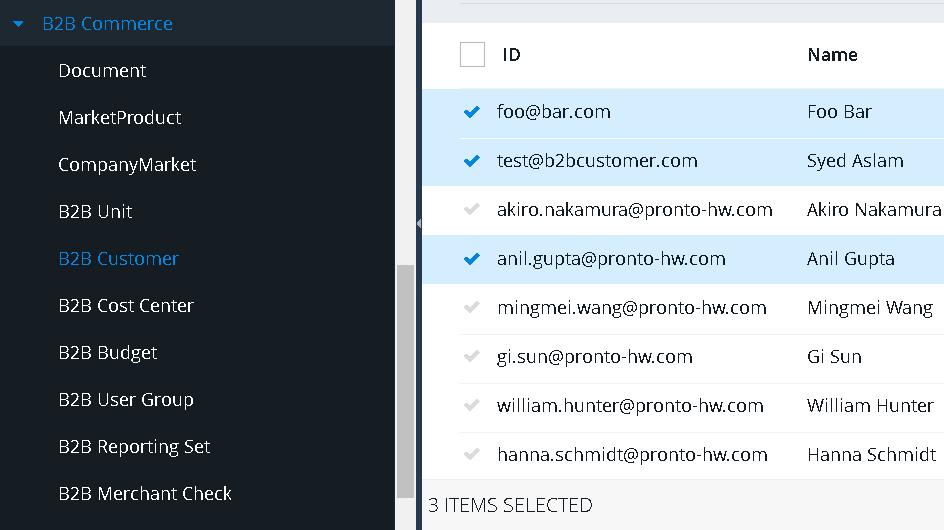Click mingmei.wang@pronto-hw.com ID text

pyautogui.click(x=632, y=308)
